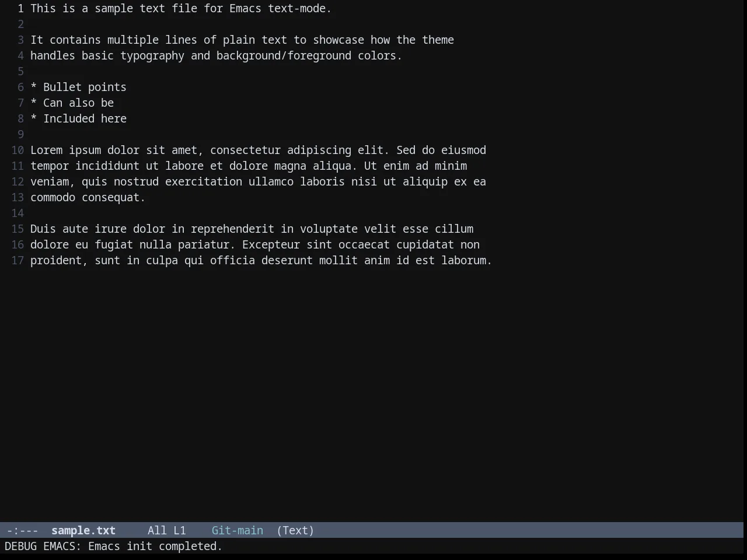Click 'text-mode.' at end of line 1
The image size is (747, 560).
[300, 8]
